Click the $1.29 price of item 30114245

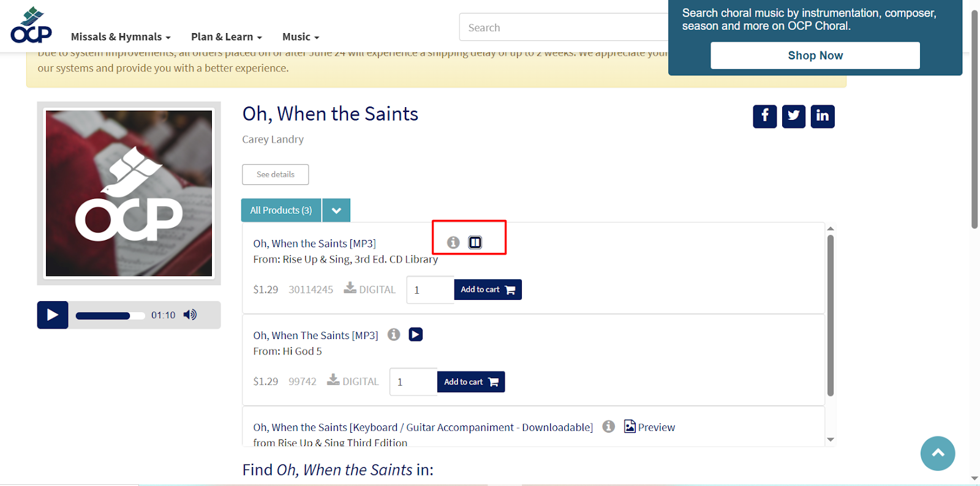coord(265,290)
